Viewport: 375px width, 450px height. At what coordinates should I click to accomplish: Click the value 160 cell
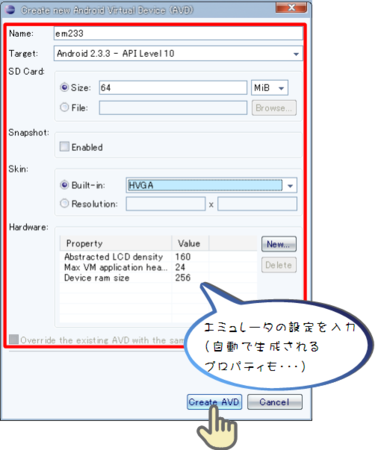click(183, 257)
